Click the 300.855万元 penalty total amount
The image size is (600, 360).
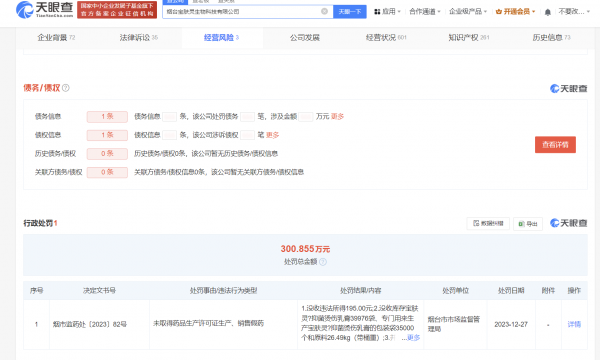(x=305, y=249)
